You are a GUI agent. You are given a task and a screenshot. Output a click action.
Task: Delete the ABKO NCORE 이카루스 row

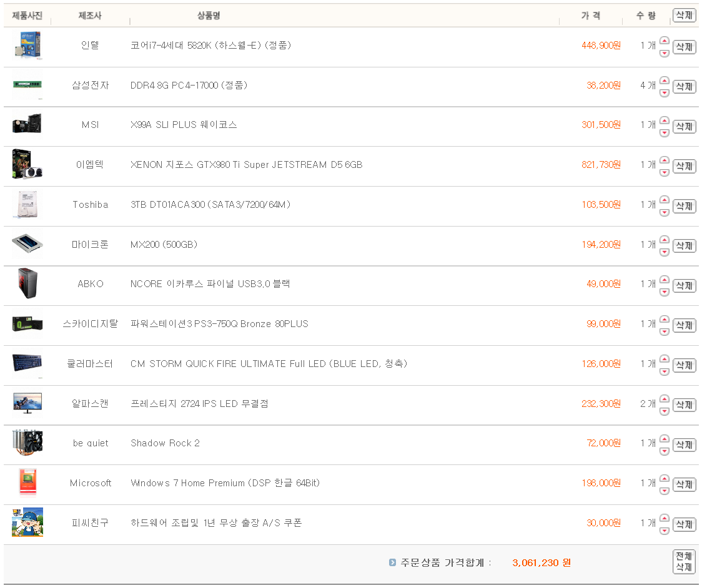[684, 285]
